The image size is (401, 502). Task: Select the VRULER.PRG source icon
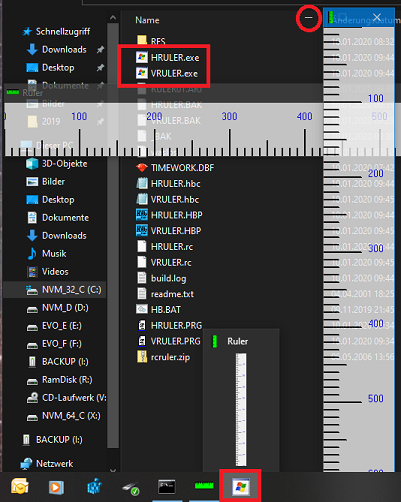click(142, 341)
